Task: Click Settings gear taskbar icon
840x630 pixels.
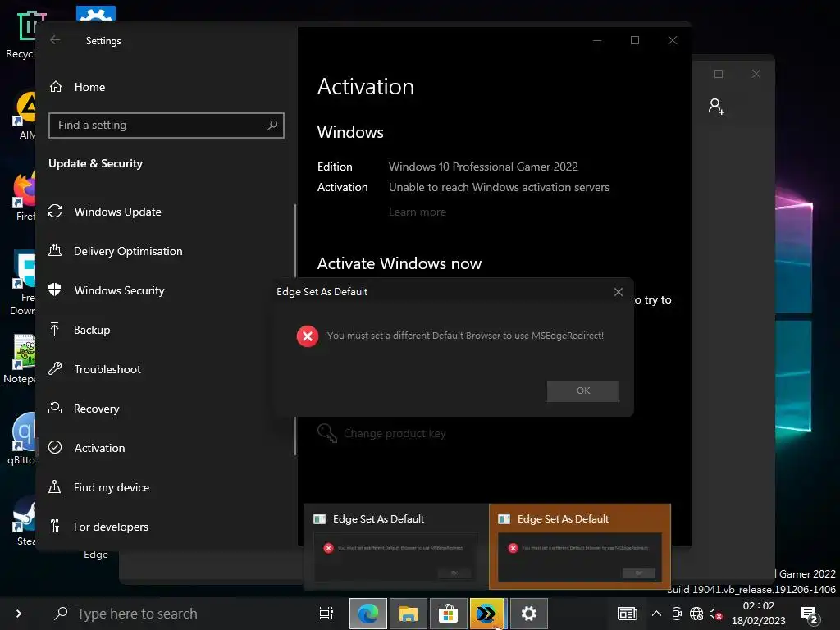Action: pos(529,614)
